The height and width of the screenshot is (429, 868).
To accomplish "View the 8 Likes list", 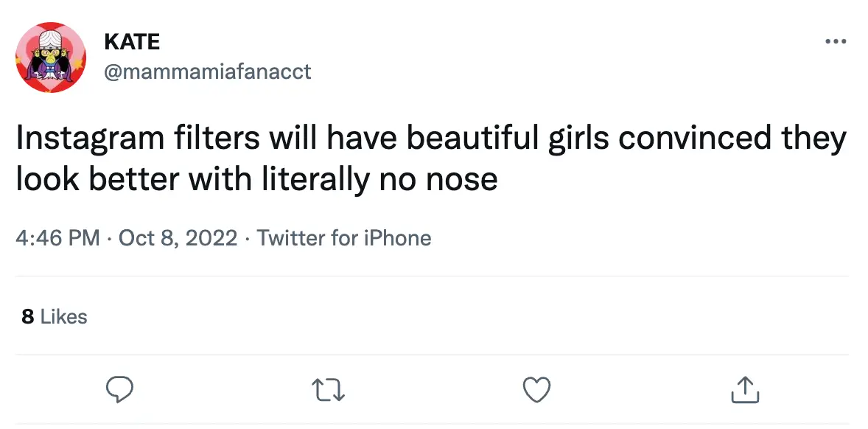I will [x=55, y=317].
